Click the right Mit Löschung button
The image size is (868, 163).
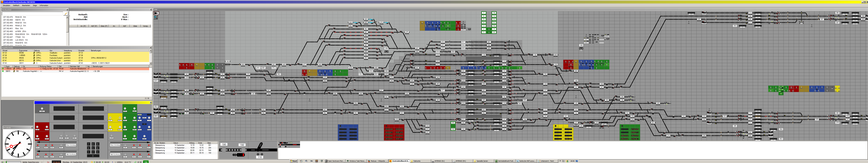[x=115, y=155]
